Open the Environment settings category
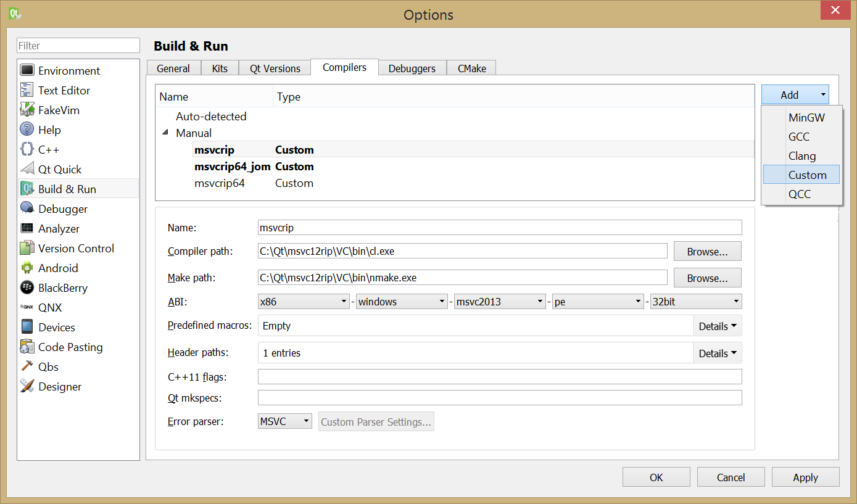Image resolution: width=857 pixels, height=504 pixels. click(78, 70)
